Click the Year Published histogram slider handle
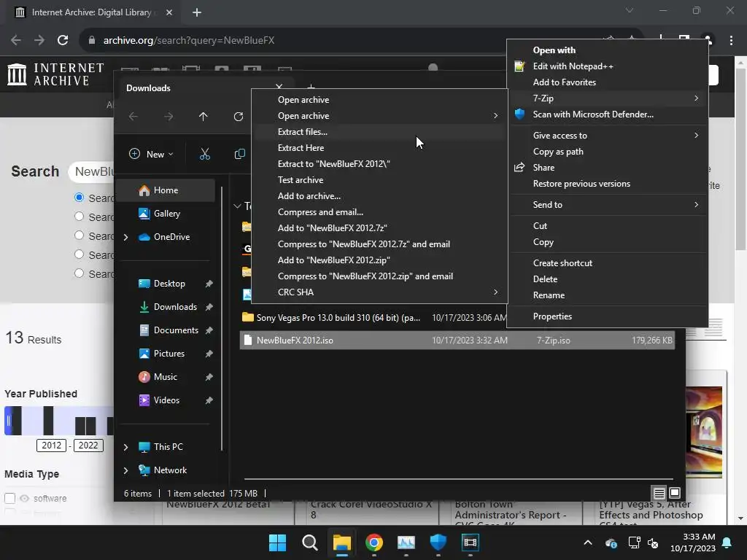747x560 pixels. 8,421
